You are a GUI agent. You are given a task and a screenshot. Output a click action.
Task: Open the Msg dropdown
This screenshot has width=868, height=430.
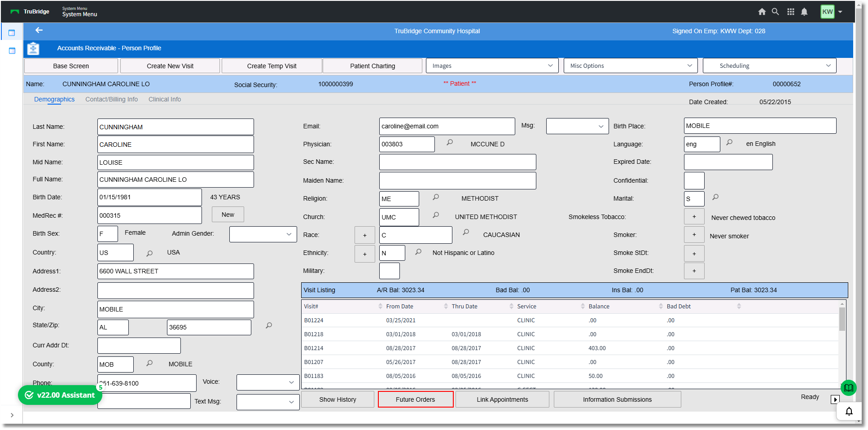coord(577,126)
